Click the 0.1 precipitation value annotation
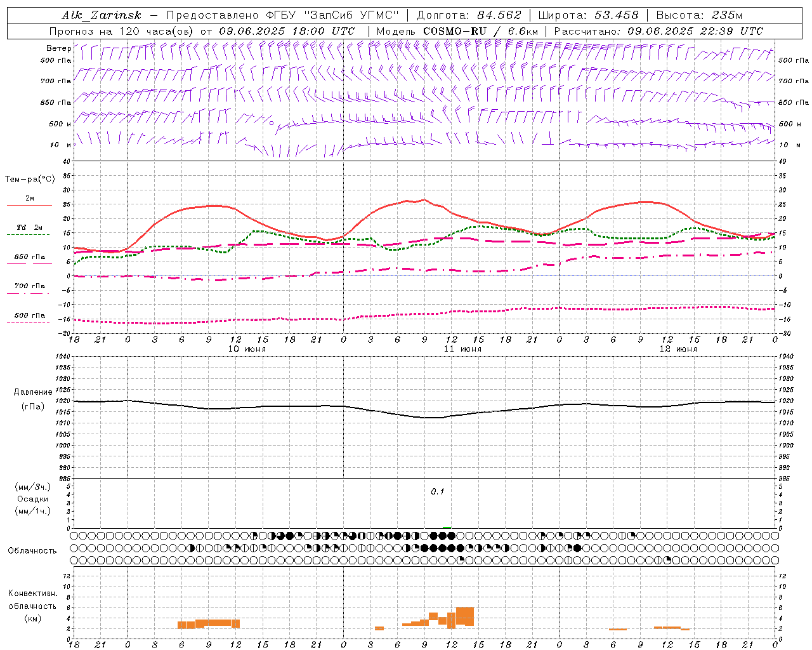 pyautogui.click(x=438, y=492)
